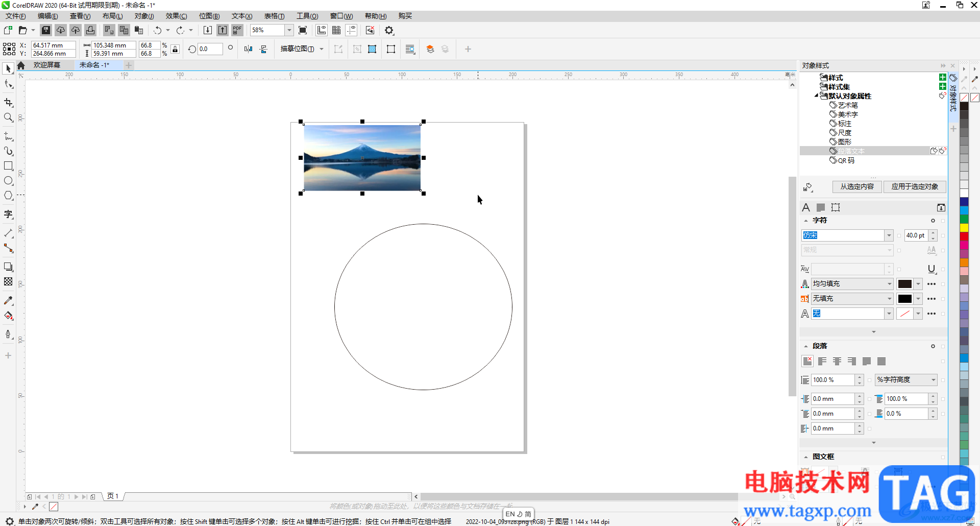980x526 pixels.
Task: Collapse the 字符 section
Action: [806, 221]
